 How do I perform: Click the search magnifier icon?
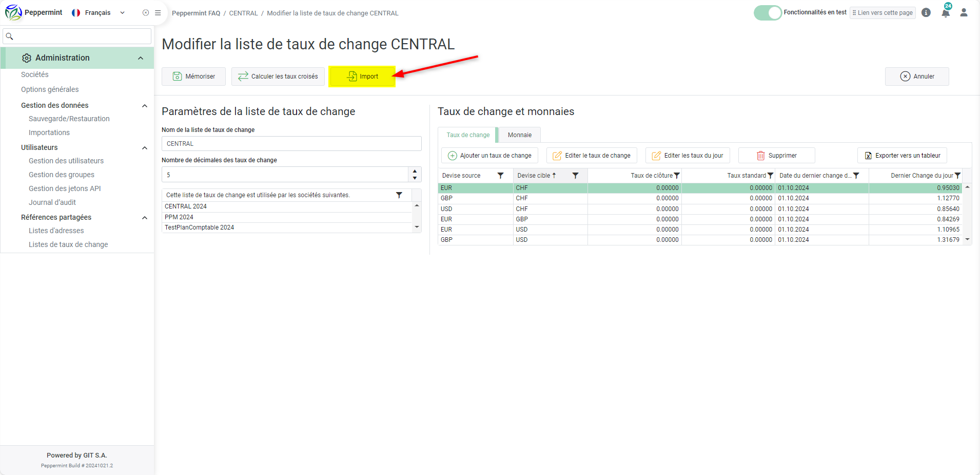(x=9, y=36)
